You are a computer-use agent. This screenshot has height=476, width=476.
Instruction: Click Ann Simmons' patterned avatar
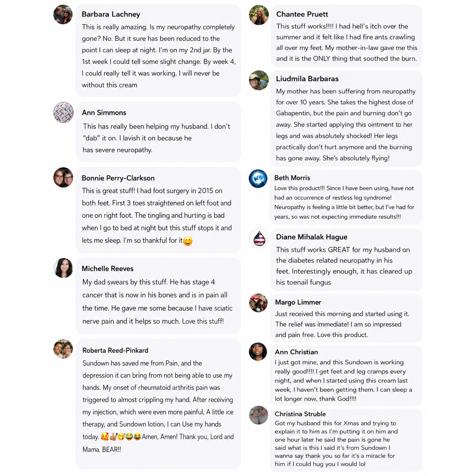[63, 112]
